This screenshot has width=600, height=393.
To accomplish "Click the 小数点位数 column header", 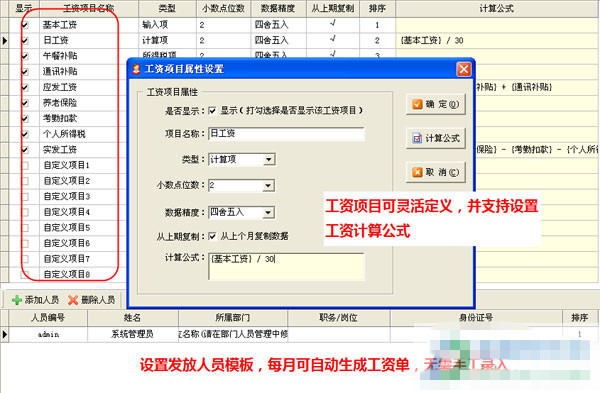I will tap(223, 8).
